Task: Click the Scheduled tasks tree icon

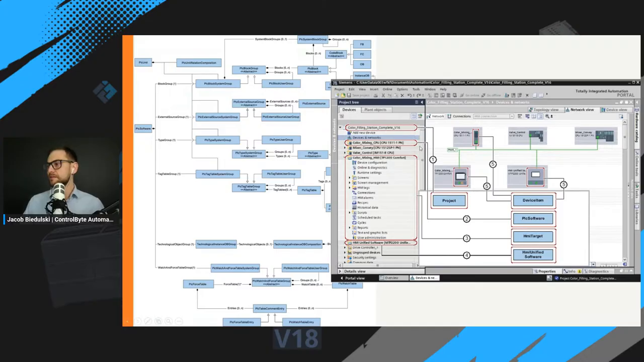Action: 354,218
